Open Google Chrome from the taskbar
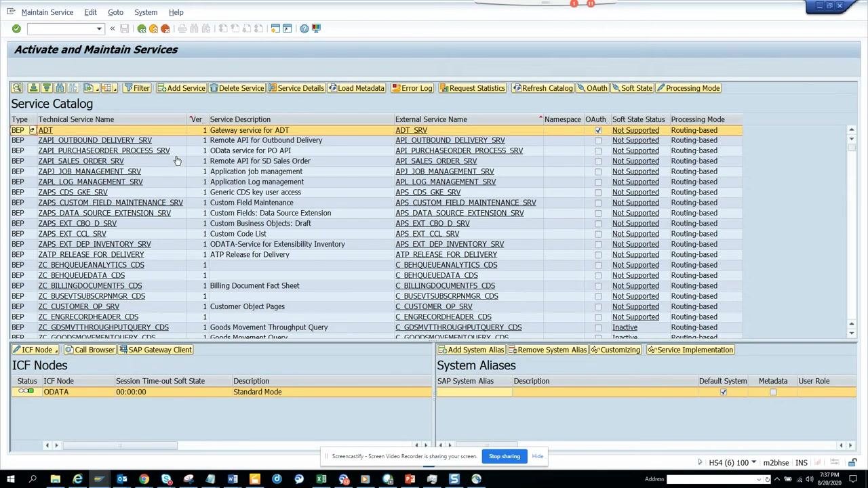Screen dimensions: 868x488 [x=144, y=479]
